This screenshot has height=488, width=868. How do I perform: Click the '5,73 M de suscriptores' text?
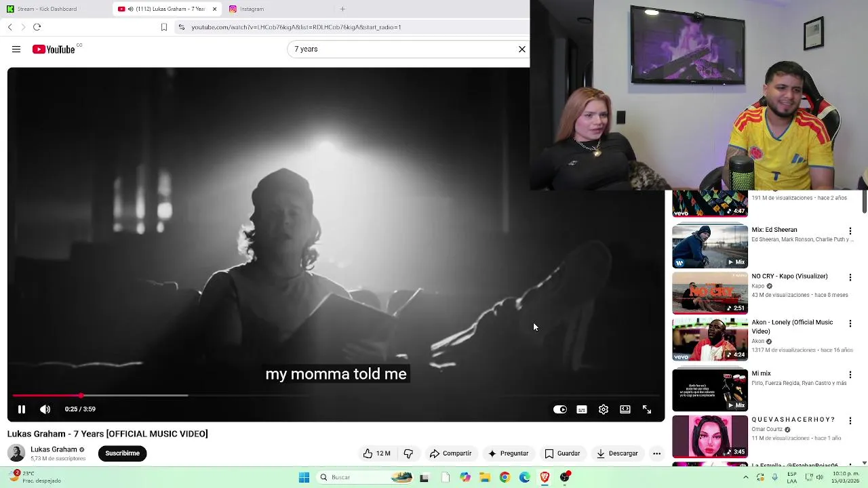point(58,459)
